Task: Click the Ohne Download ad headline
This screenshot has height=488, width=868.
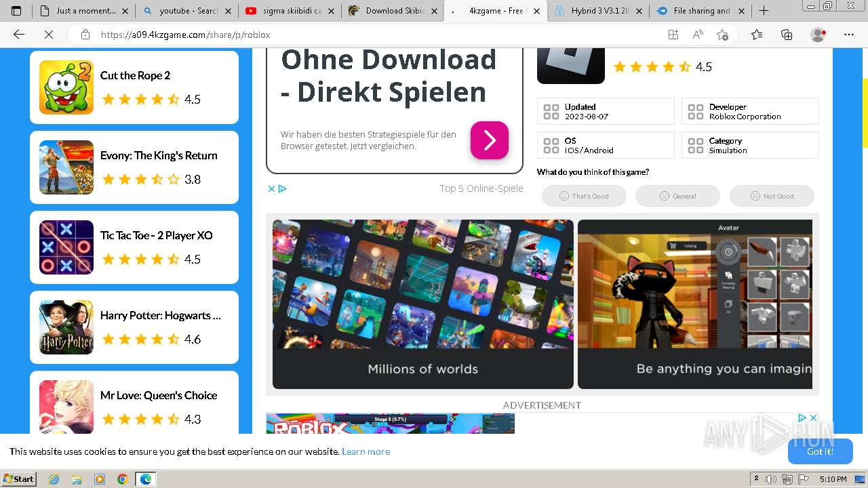Action: click(x=389, y=75)
